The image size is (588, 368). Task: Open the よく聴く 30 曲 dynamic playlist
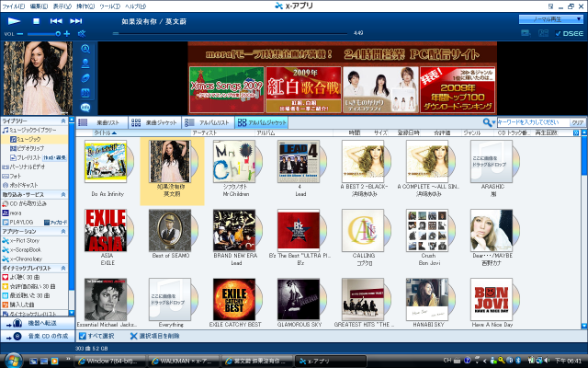pos(21,277)
